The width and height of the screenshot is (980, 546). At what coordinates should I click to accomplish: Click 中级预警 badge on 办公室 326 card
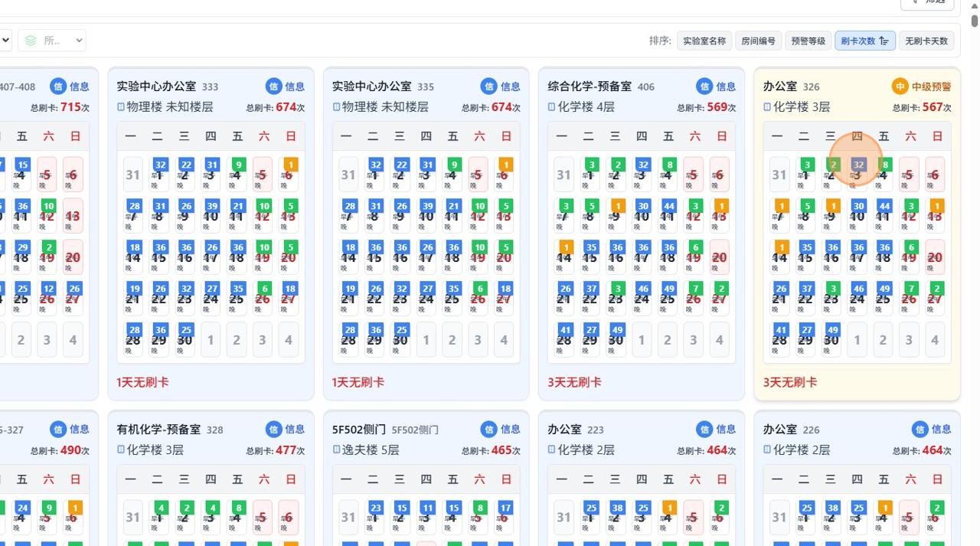(x=922, y=87)
